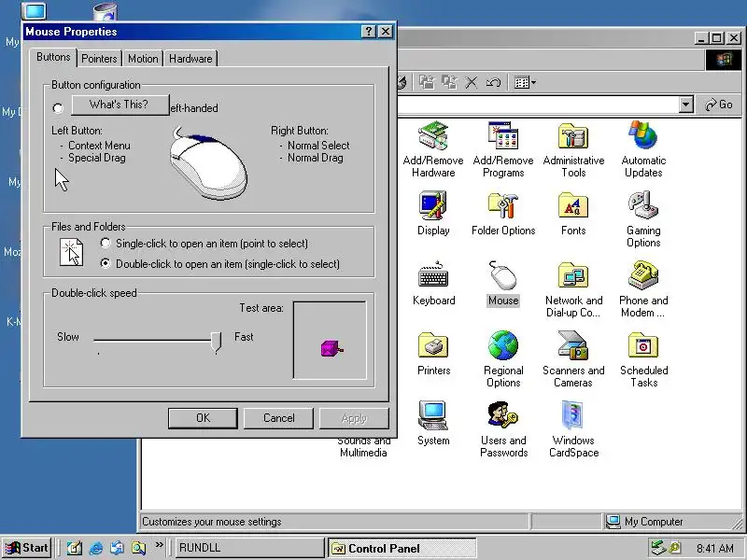Click the Copy To folder toolbar icon

tap(449, 82)
